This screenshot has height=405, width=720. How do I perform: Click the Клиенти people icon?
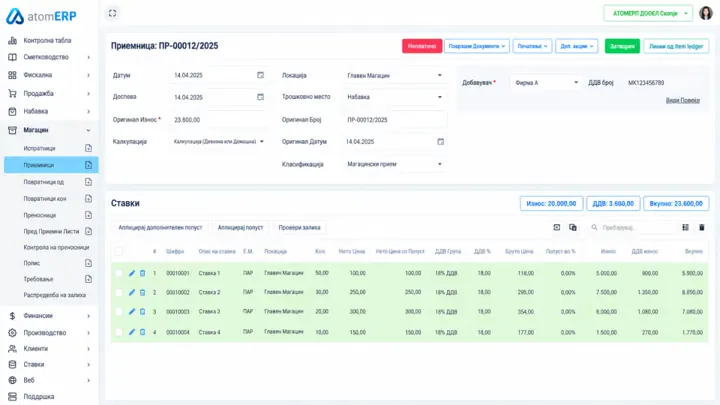pos(12,349)
